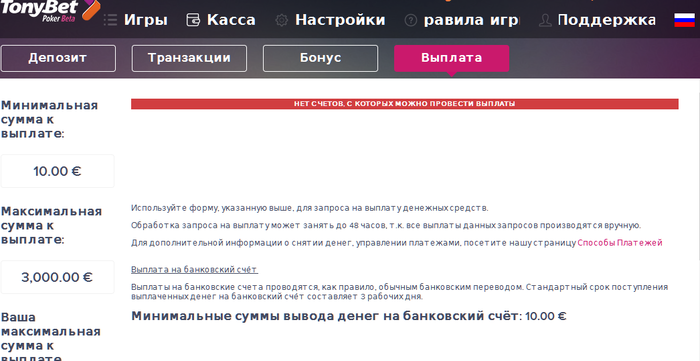Click the Минимальная сумма к выплате label

49,120
